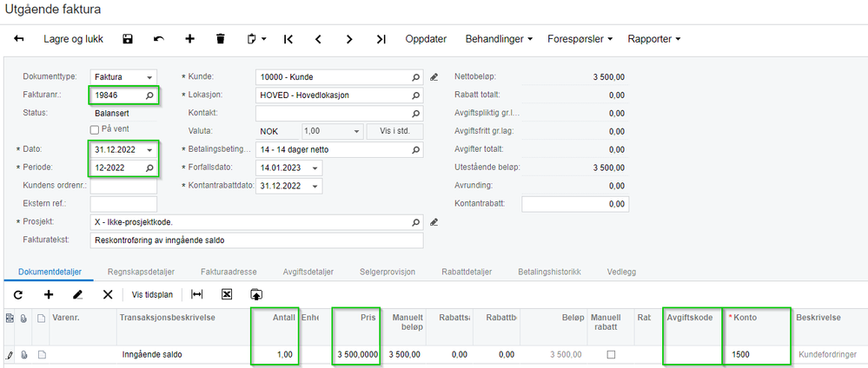This screenshot has height=368, width=868.
Task: Click the Vis tidsplan button
Action: coord(152,295)
